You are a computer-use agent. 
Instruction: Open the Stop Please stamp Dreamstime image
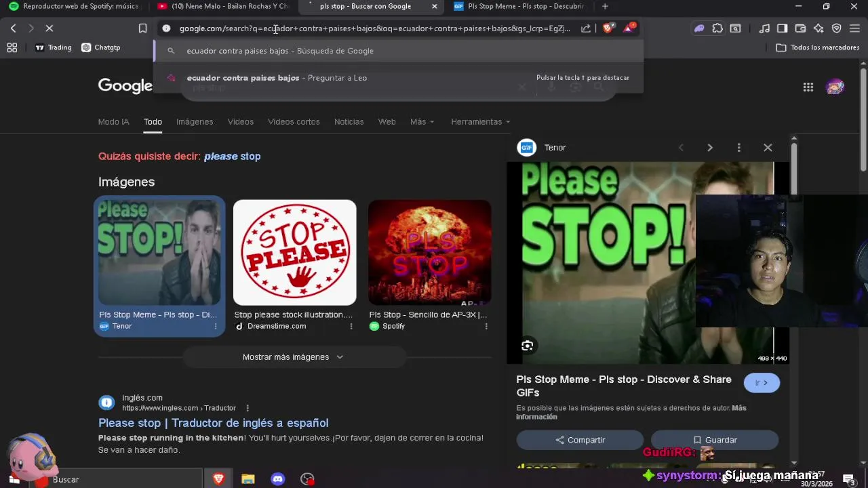(x=294, y=252)
